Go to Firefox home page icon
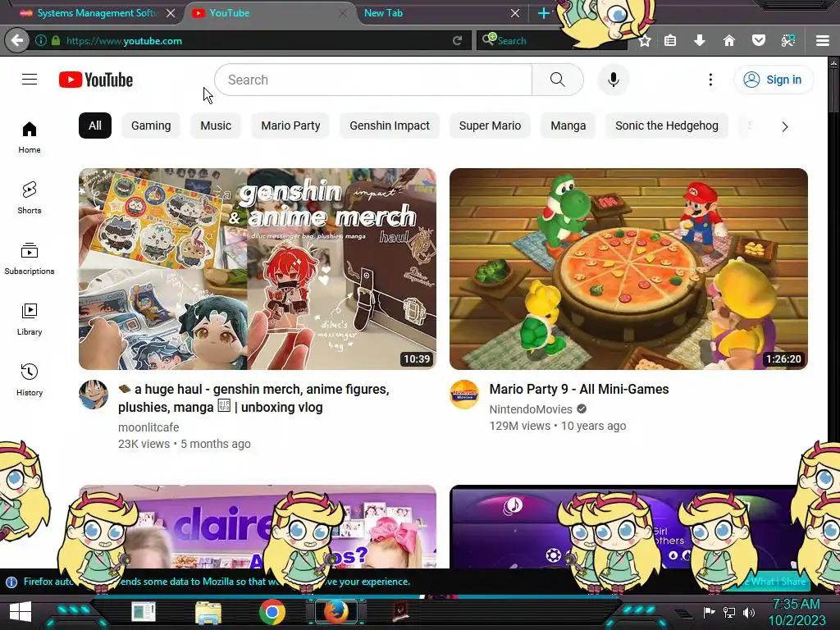The image size is (840, 630). pyautogui.click(x=729, y=40)
